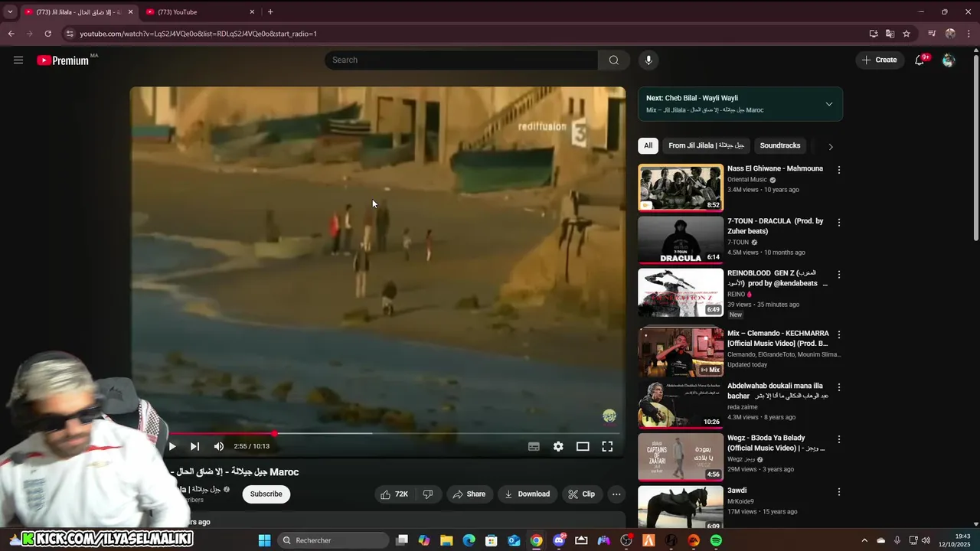Open the YouTube guide hamburger menu
Viewport: 980px width, 551px height.
18,60
